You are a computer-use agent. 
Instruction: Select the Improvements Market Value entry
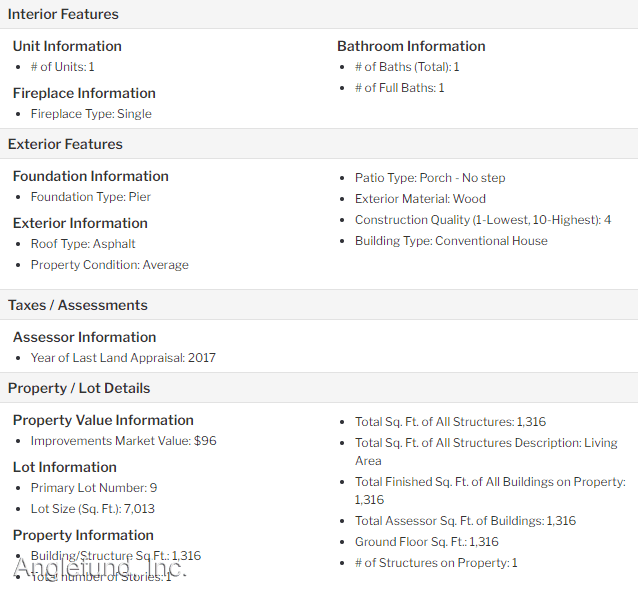[x=124, y=440]
